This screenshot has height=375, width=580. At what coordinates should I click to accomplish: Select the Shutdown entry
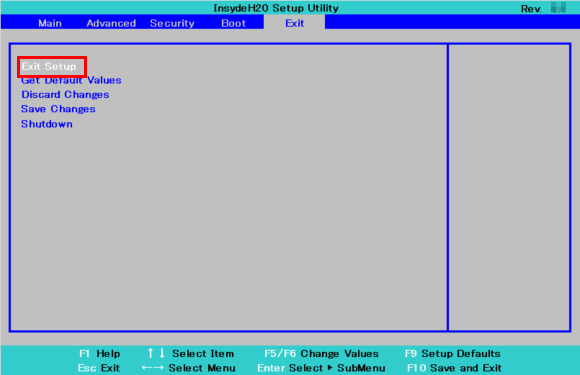point(47,124)
